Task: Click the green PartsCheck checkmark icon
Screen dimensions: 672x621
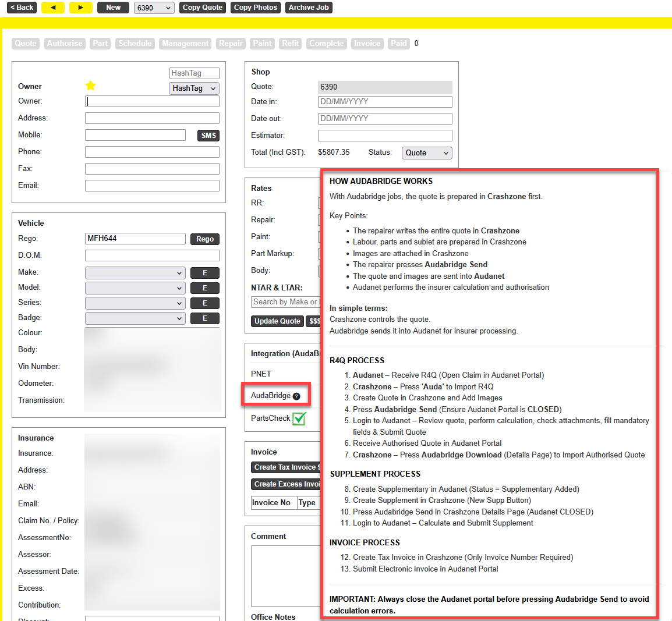Action: pyautogui.click(x=299, y=418)
